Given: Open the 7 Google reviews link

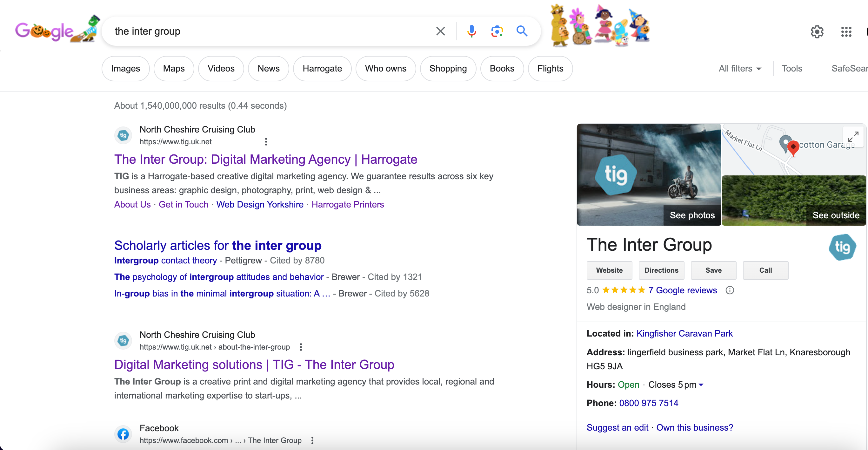Looking at the screenshot, I should [683, 290].
